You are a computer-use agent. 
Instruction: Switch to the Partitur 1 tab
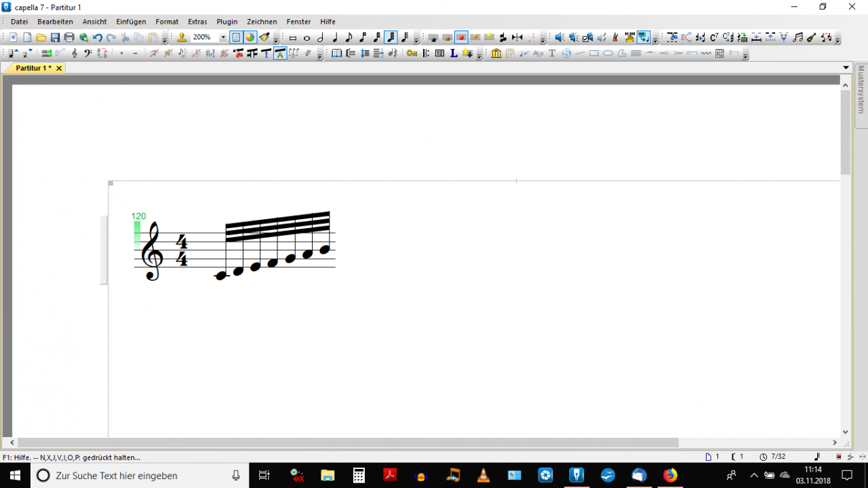[x=33, y=68]
